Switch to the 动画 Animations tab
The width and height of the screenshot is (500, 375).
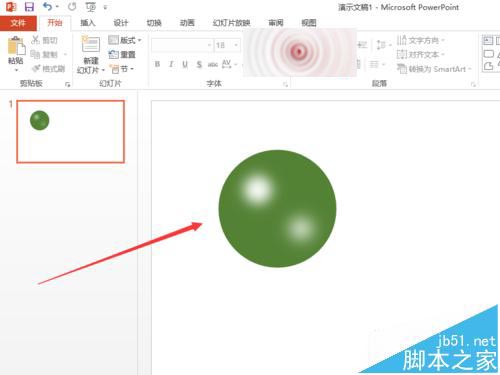(187, 23)
